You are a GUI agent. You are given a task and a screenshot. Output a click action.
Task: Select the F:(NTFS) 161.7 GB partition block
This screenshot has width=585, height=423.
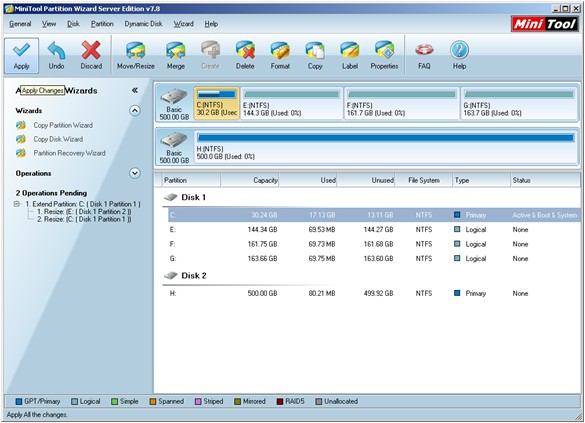click(402, 103)
